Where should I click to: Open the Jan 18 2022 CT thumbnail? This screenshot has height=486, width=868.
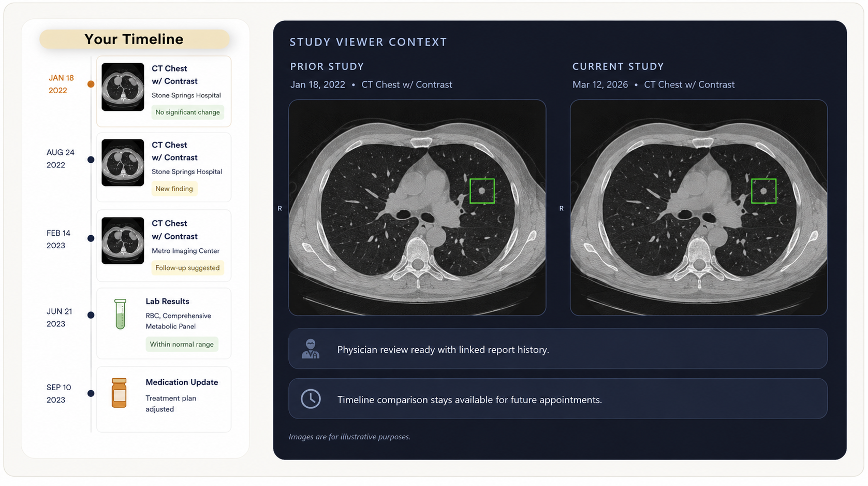[x=123, y=87]
